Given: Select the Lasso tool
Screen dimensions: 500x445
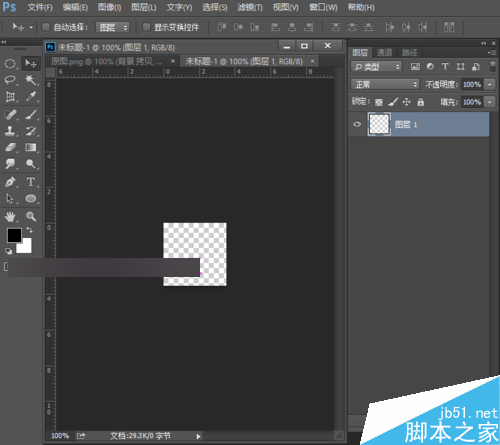Looking at the screenshot, I should 10,80.
